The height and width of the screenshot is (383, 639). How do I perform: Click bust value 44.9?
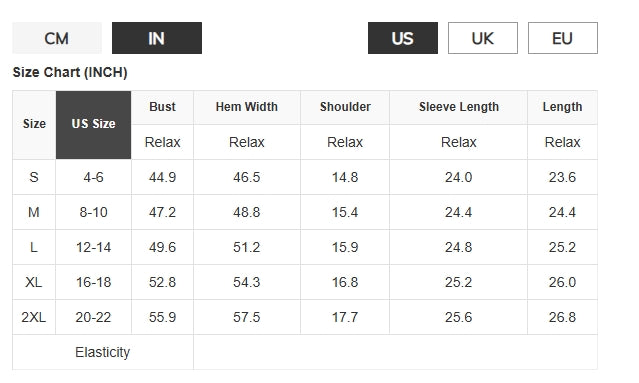click(162, 177)
